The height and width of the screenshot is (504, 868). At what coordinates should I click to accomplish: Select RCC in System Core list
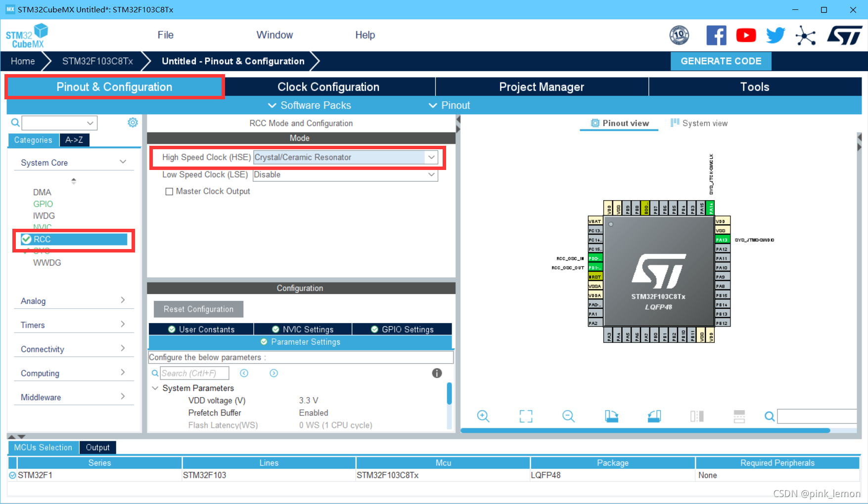tap(74, 239)
